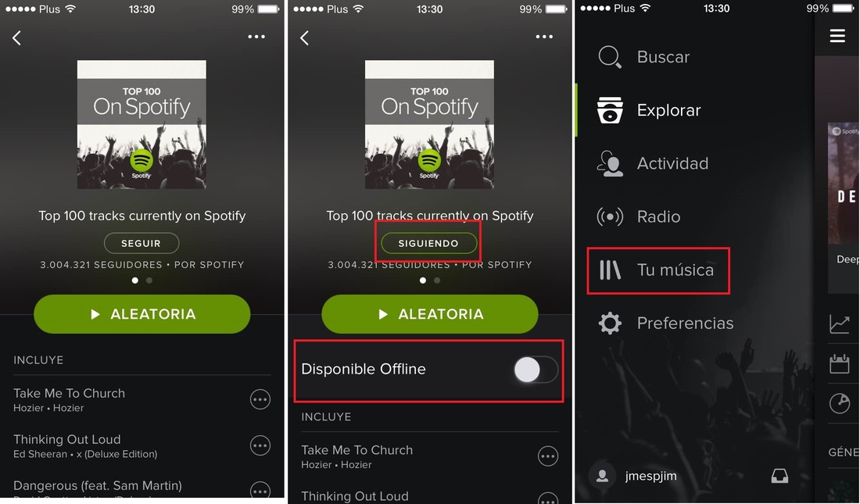Toggle the Disponible Offline switch
The image size is (860, 504).
536,370
